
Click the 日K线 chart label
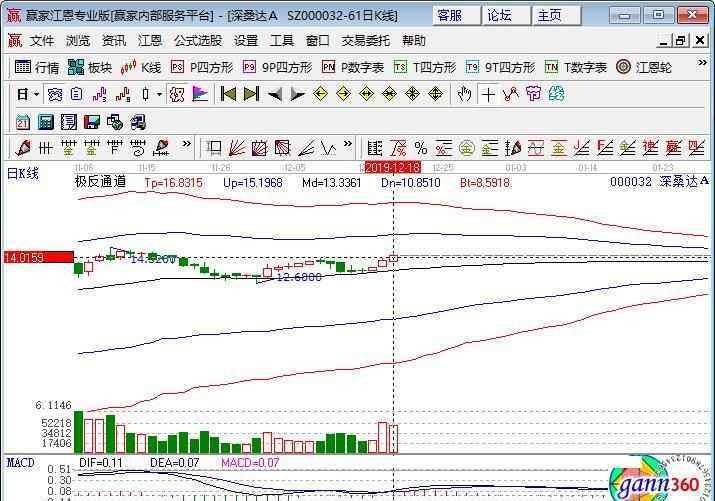click(23, 174)
